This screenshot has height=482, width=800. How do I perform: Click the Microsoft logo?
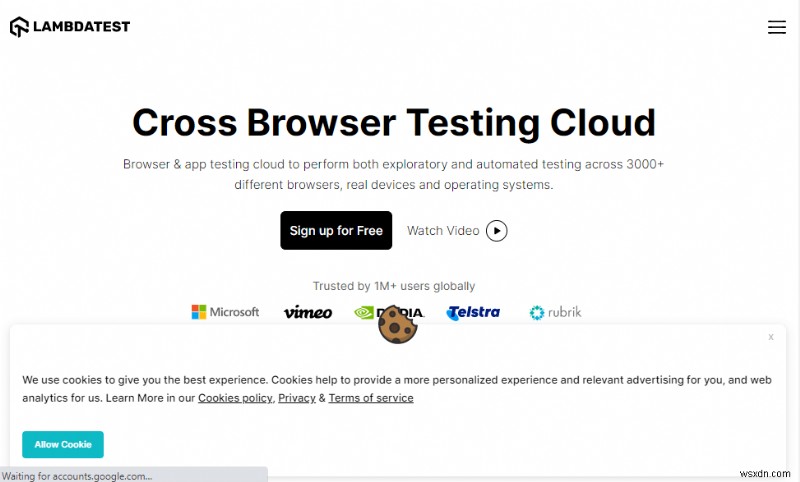point(225,312)
